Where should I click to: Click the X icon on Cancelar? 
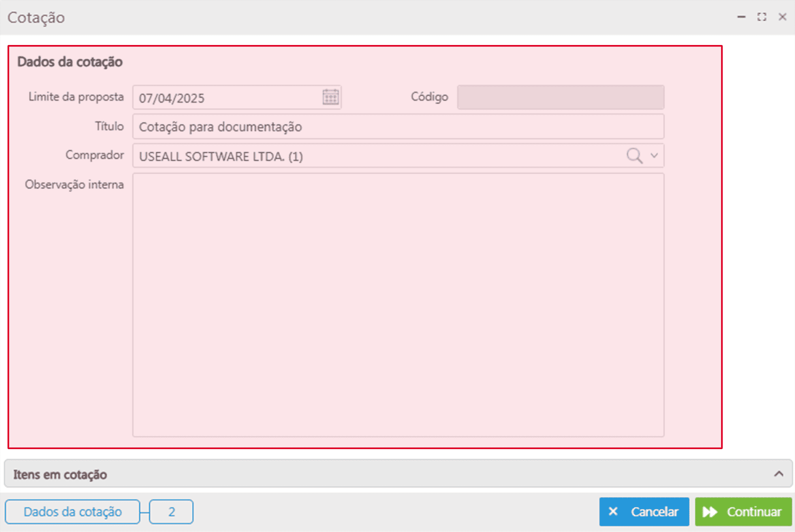tap(613, 511)
